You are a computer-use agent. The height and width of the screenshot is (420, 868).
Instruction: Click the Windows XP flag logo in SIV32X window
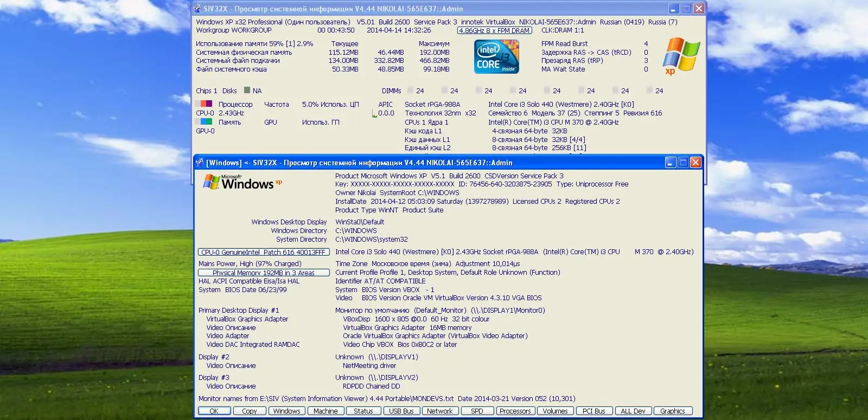pyautogui.click(x=681, y=56)
